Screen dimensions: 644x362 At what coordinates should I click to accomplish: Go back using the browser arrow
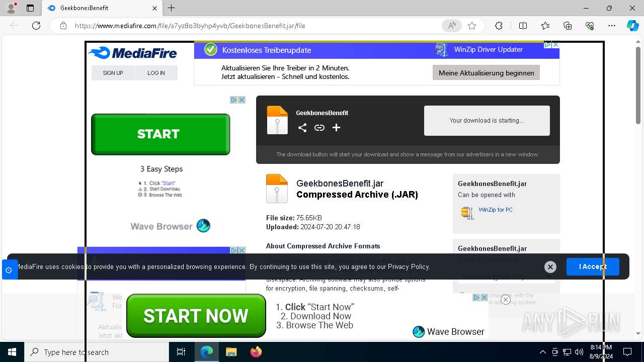click(x=14, y=26)
